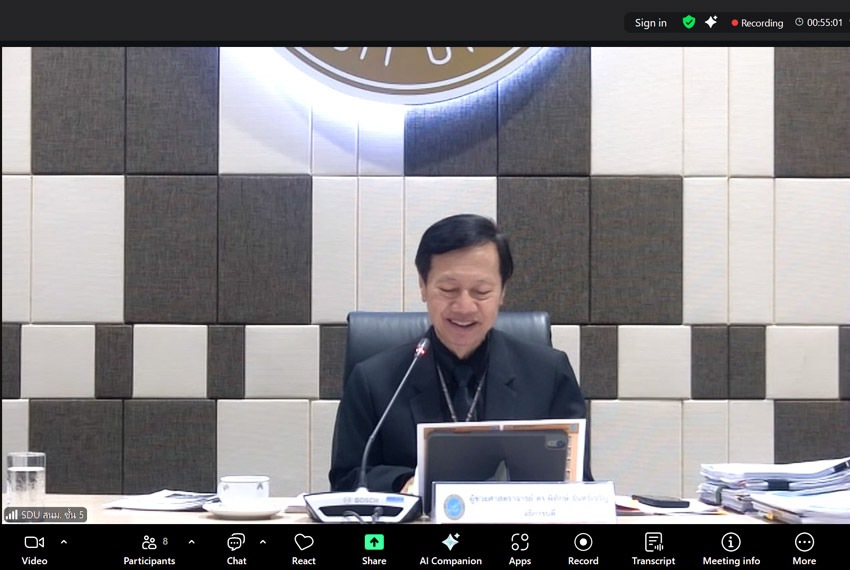Click the 00:55:01 meeting timer

pyautogui.click(x=818, y=23)
